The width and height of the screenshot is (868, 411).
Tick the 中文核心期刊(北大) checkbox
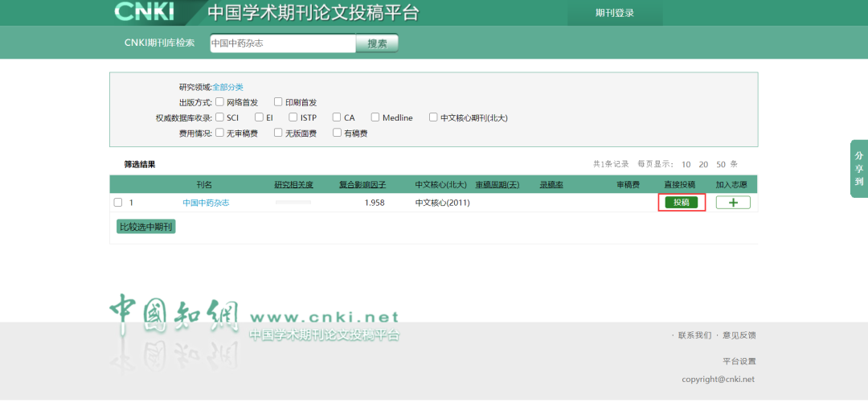433,117
